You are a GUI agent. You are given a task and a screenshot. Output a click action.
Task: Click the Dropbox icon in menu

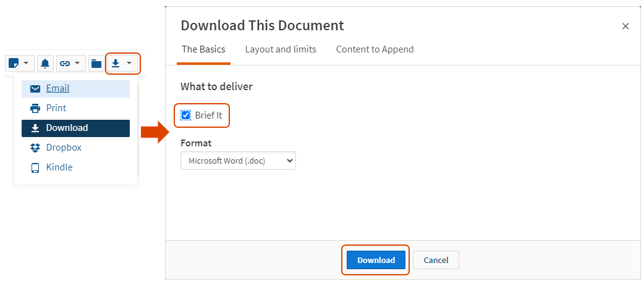point(35,148)
